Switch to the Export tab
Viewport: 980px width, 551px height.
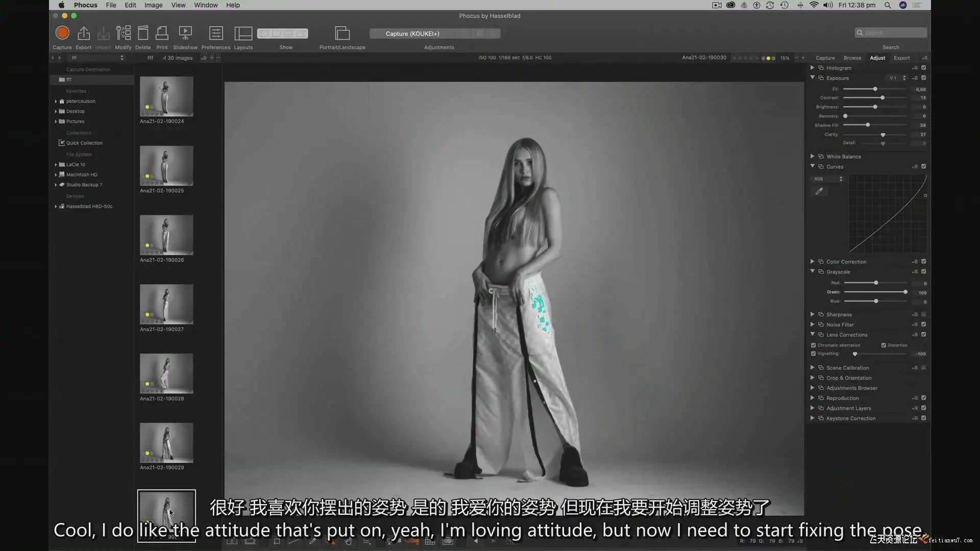[x=901, y=58]
